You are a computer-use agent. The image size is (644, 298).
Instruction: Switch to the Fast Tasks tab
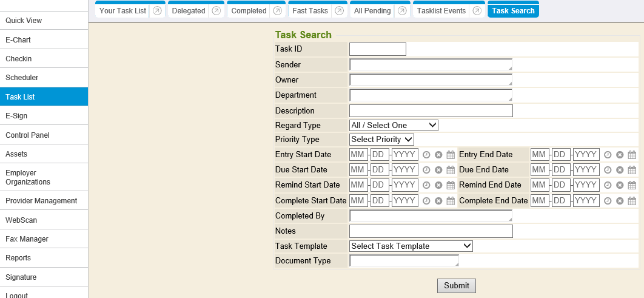310,11
